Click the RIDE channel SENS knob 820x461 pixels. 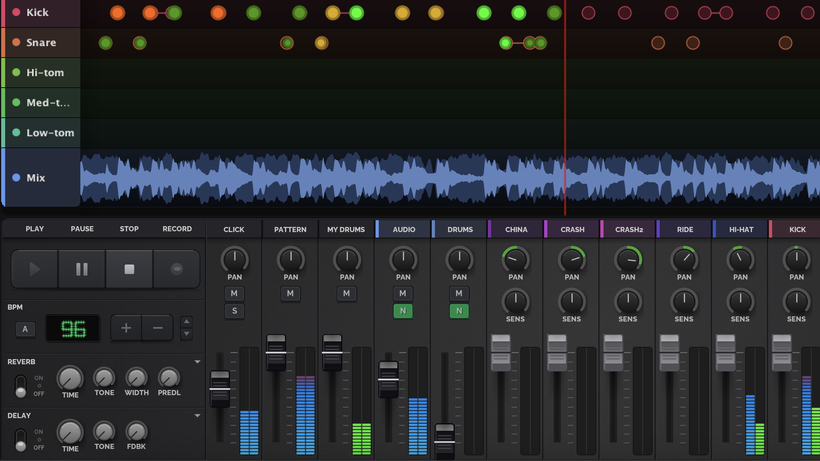684,301
